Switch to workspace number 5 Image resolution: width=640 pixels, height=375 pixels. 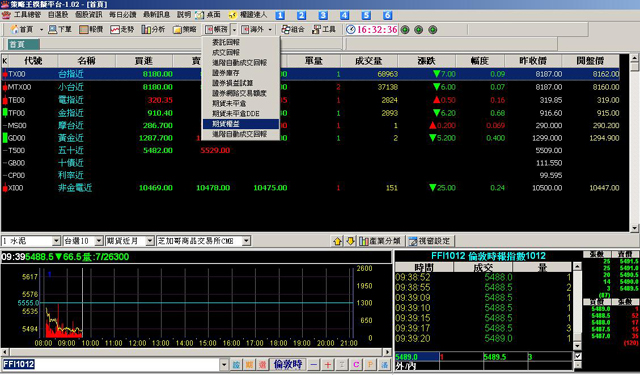(366, 15)
